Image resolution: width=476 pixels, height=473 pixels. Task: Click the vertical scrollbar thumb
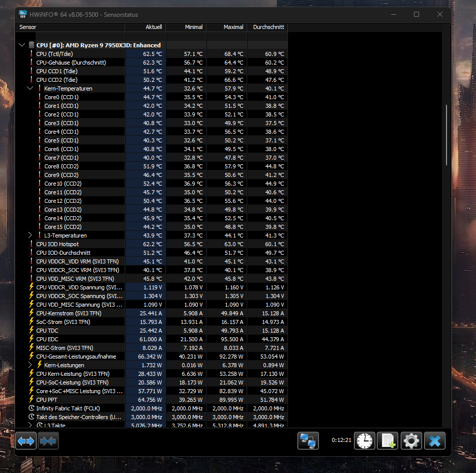[x=447, y=135]
